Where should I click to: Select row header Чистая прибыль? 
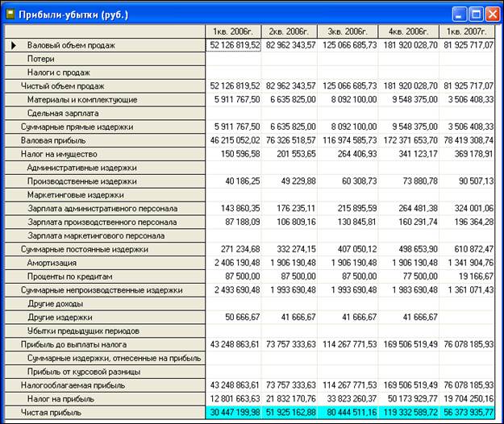pyautogui.click(x=105, y=413)
